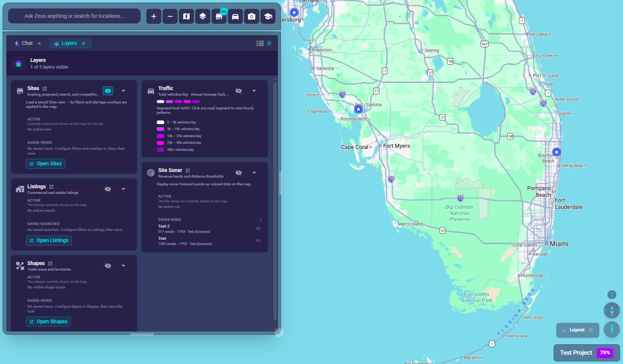Image resolution: width=623 pixels, height=364 pixels.
Task: Show the Listings layer with eye toggle
Action: pos(108,189)
